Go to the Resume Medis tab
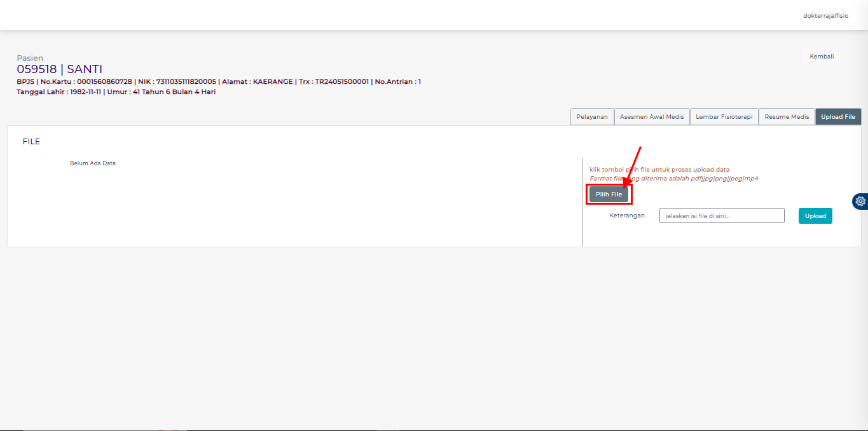Viewport: 868px width, 431px height. [787, 117]
